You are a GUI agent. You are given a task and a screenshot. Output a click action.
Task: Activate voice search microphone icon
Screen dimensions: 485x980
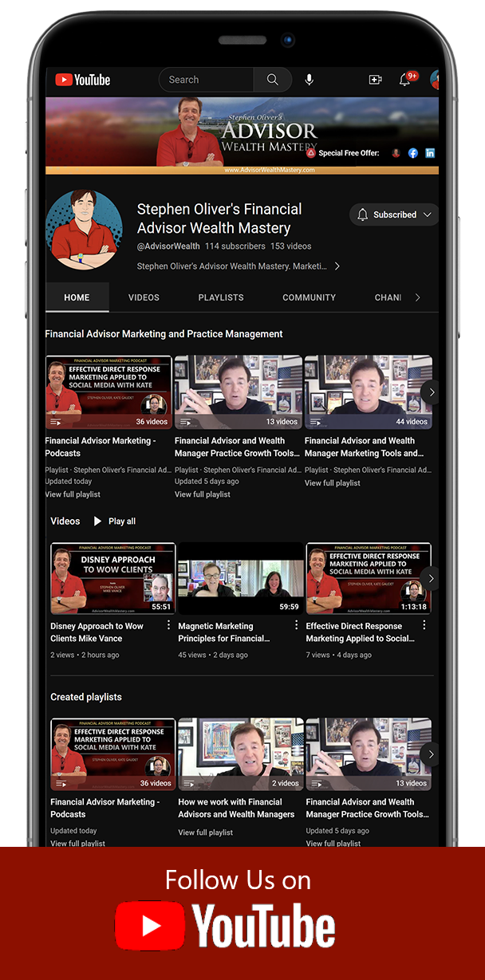tap(309, 80)
